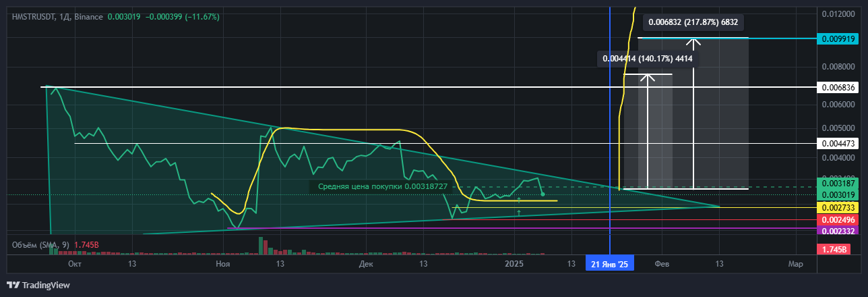Viewport: 868px width, 297px height.
Task: Click the 0.006000 price axis tick
Action: [838, 105]
